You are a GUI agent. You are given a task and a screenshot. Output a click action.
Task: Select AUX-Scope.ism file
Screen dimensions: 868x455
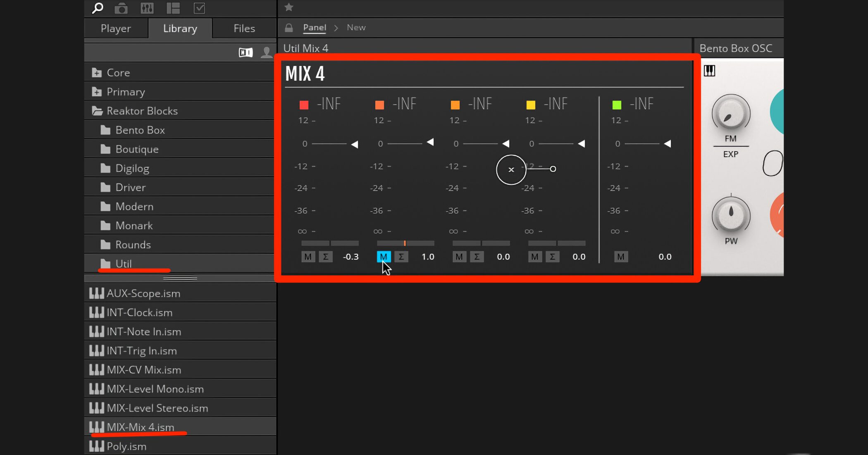[x=180, y=293]
